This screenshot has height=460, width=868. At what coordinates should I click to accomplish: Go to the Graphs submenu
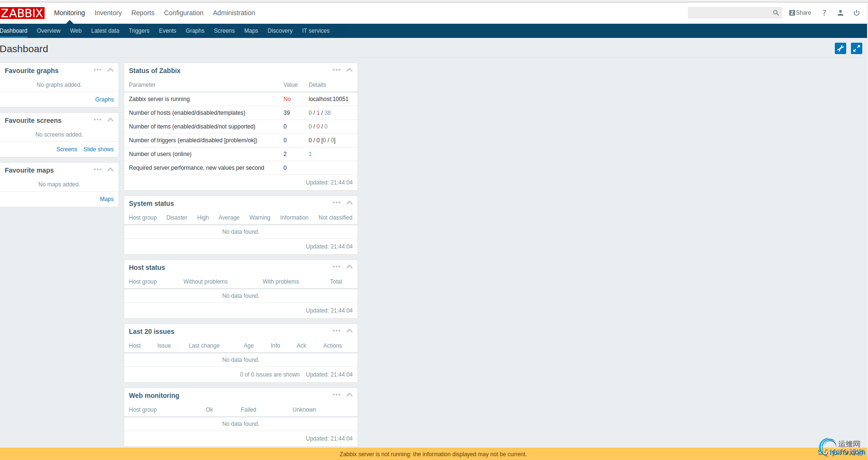(x=195, y=31)
